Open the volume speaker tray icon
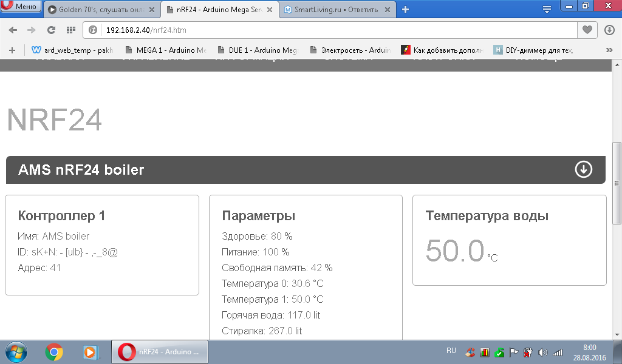622x364 pixels. [x=542, y=352]
